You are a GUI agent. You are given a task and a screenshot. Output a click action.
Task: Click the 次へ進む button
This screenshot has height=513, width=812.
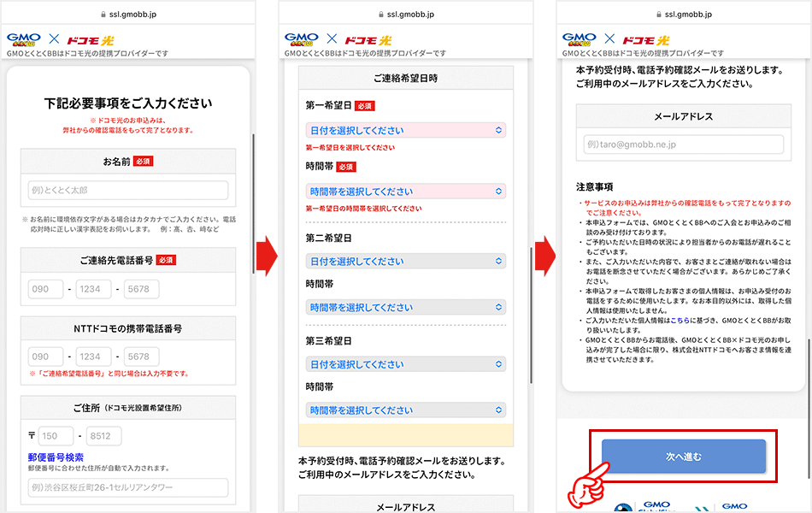coord(684,457)
